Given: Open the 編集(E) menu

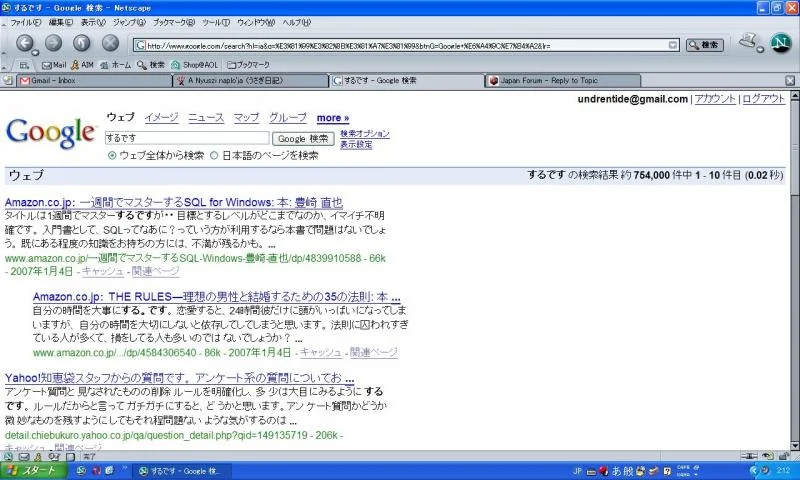Looking at the screenshot, I should pos(61,22).
